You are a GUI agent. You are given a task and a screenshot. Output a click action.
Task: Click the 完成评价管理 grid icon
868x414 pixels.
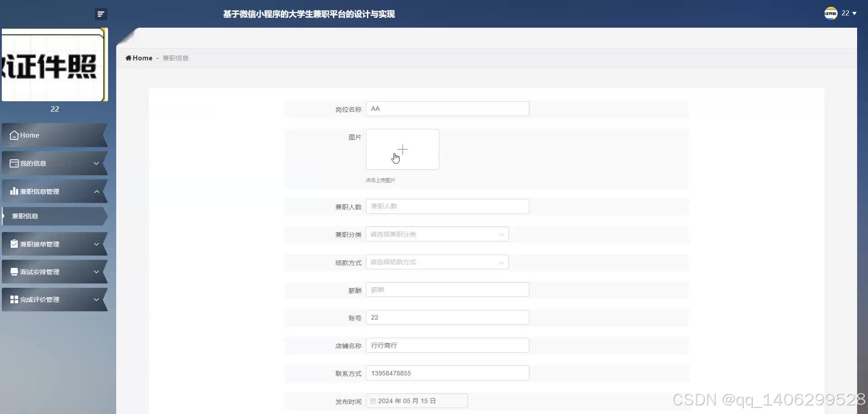click(x=14, y=300)
